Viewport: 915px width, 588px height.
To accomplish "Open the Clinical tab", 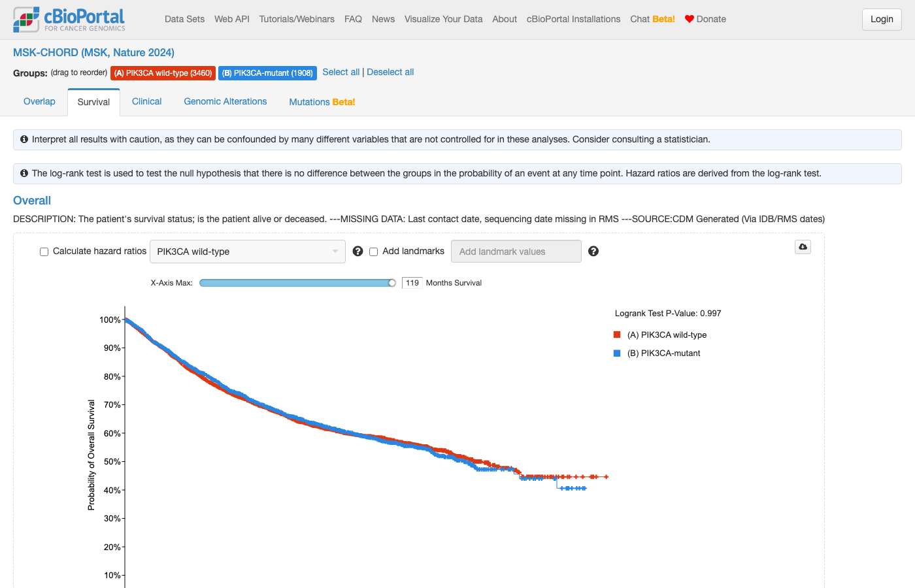I will click(x=146, y=101).
